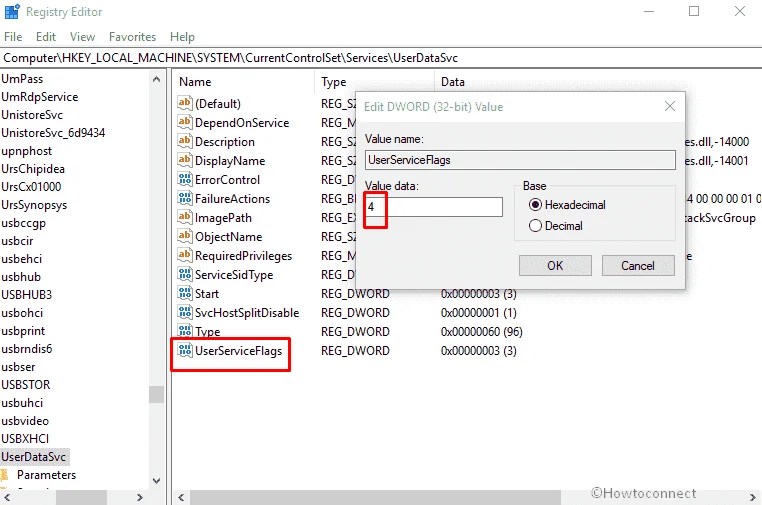
Task: Click the tree pane scroll up arrow
Action: 156,79
